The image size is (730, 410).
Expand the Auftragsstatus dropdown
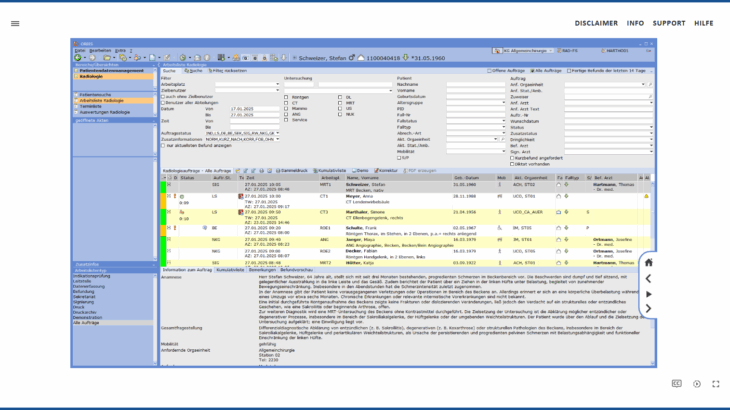click(277, 131)
